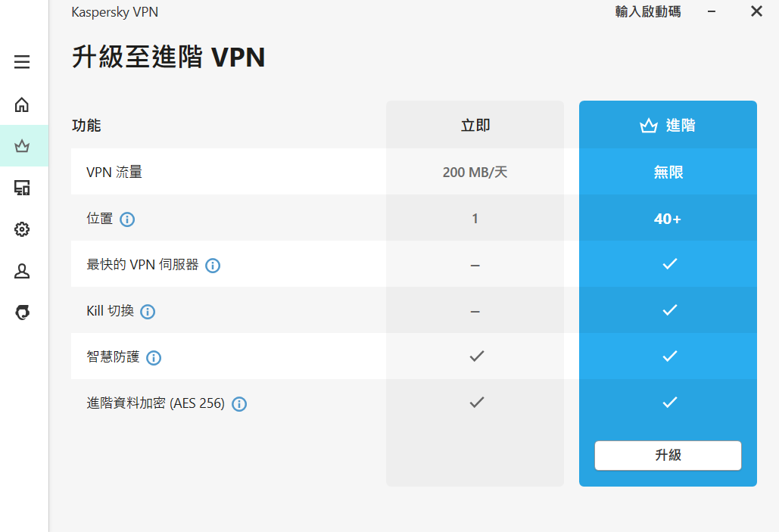Image resolution: width=779 pixels, height=532 pixels.
Task: Show info for 最快的 VPN 伺服器
Action: [213, 266]
